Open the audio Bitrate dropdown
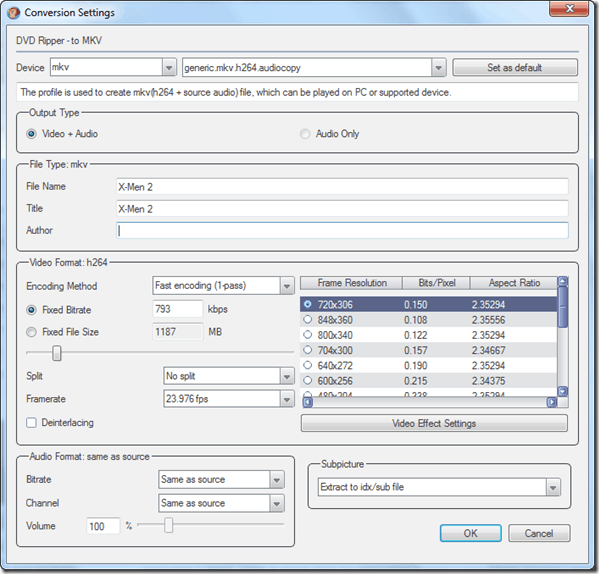The height and width of the screenshot is (574, 599). click(x=277, y=480)
